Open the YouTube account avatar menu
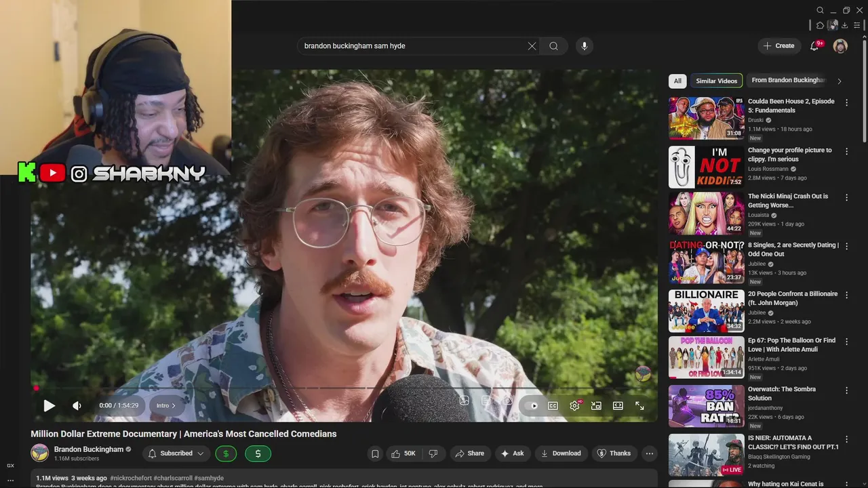The height and width of the screenshot is (488, 868). click(840, 46)
